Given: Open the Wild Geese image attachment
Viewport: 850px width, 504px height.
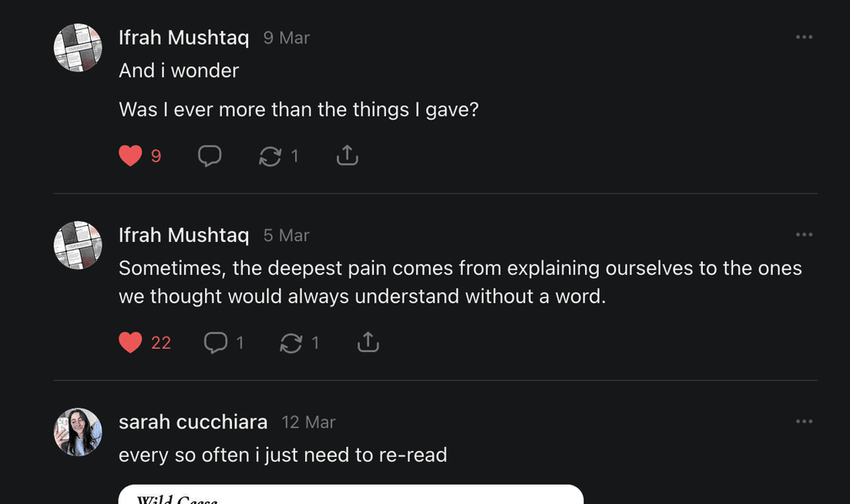Looking at the screenshot, I should click(x=351, y=494).
